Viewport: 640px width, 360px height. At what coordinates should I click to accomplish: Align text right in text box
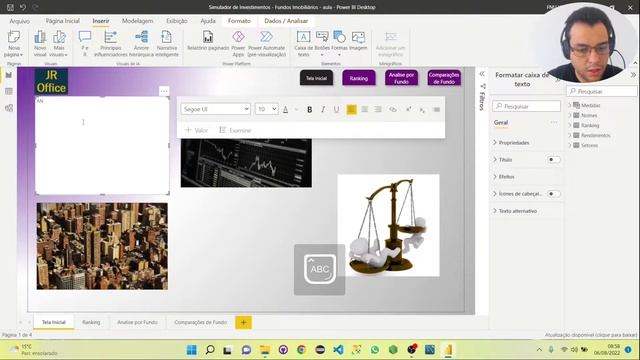tap(378, 109)
